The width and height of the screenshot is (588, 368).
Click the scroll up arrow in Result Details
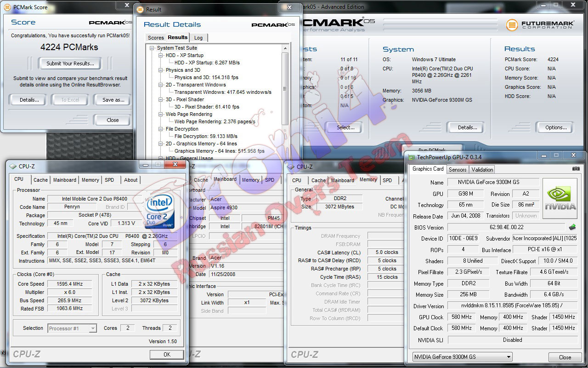click(x=286, y=48)
